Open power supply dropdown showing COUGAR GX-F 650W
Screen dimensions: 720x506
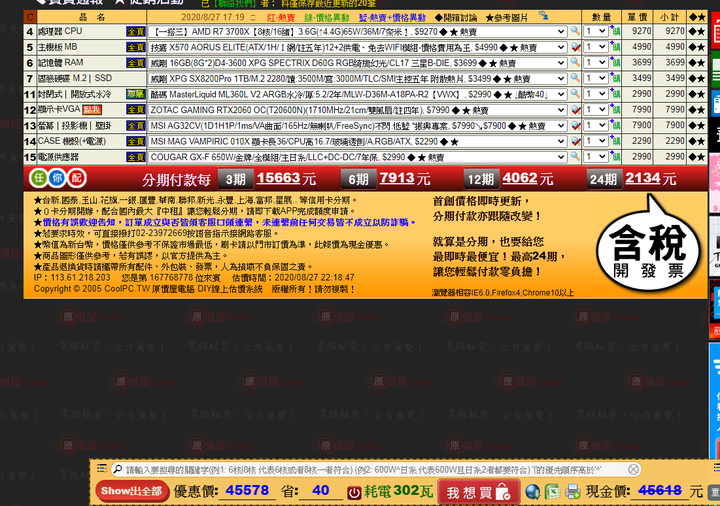click(x=357, y=157)
